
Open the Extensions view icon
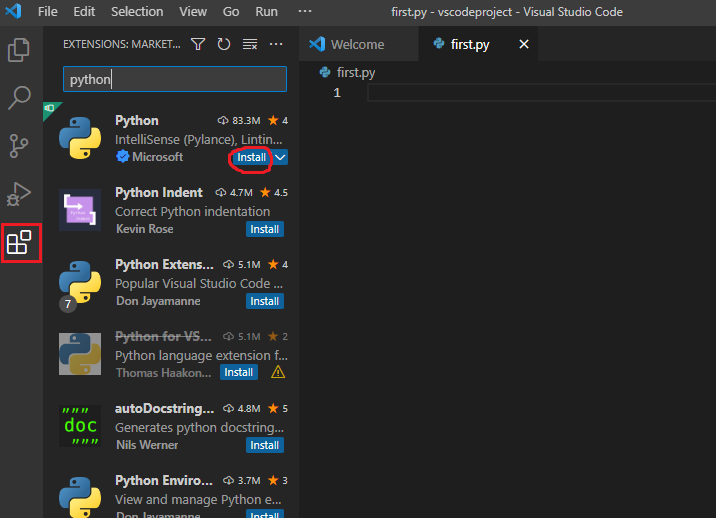19,243
